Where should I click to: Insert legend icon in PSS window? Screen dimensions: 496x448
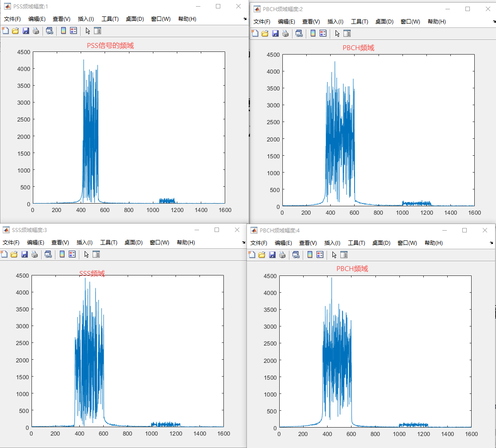coord(74,31)
